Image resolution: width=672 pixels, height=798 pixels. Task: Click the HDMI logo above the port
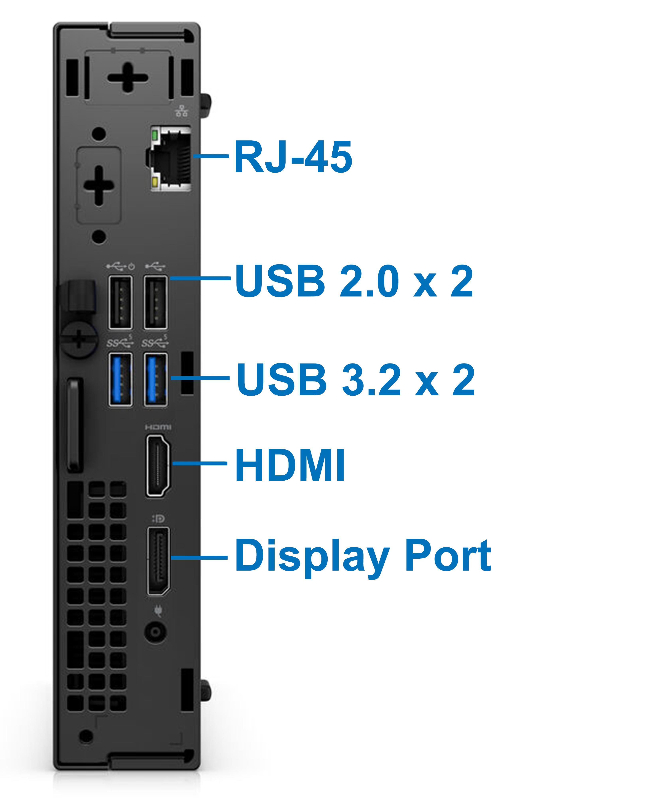(x=158, y=427)
